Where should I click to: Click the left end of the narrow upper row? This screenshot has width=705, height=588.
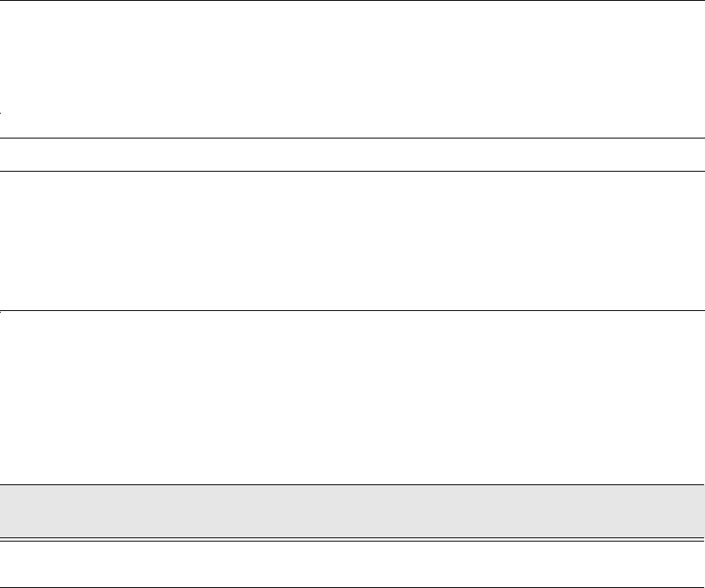(x=10, y=154)
